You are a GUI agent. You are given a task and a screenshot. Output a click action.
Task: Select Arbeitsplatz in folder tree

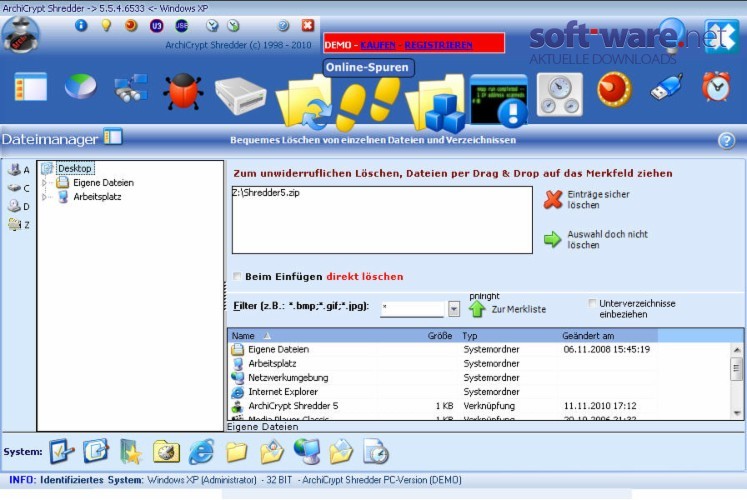click(97, 197)
